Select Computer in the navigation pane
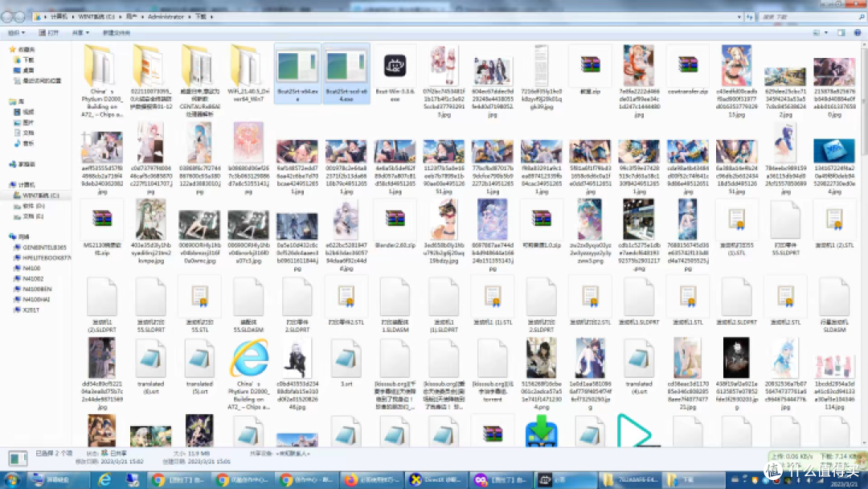 [23, 184]
